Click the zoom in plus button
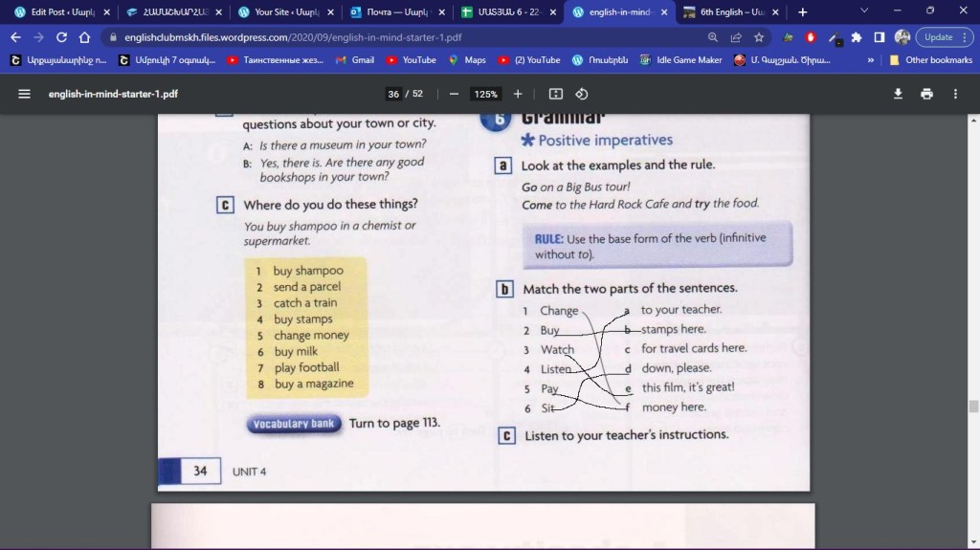 coord(518,94)
